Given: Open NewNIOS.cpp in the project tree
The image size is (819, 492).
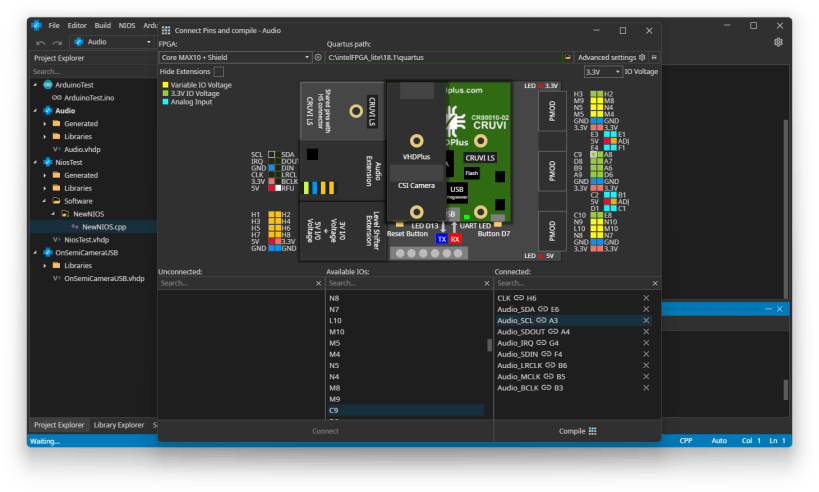Looking at the screenshot, I should (x=104, y=227).
